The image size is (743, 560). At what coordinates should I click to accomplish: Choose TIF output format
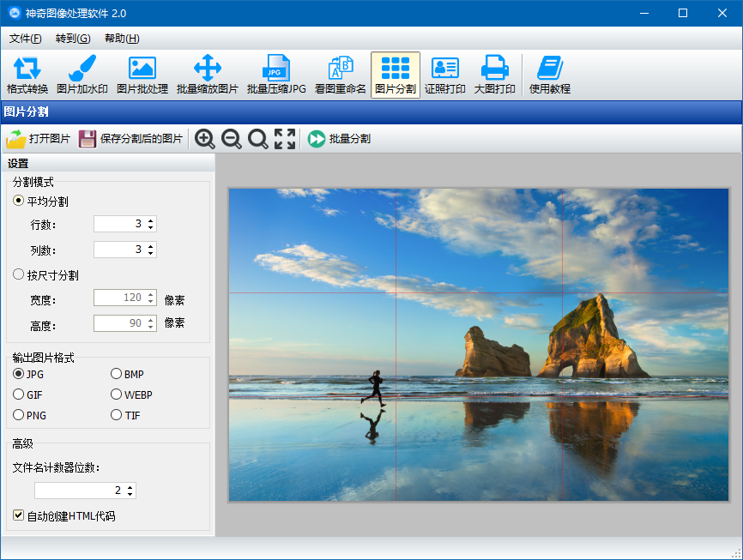pyautogui.click(x=125, y=415)
